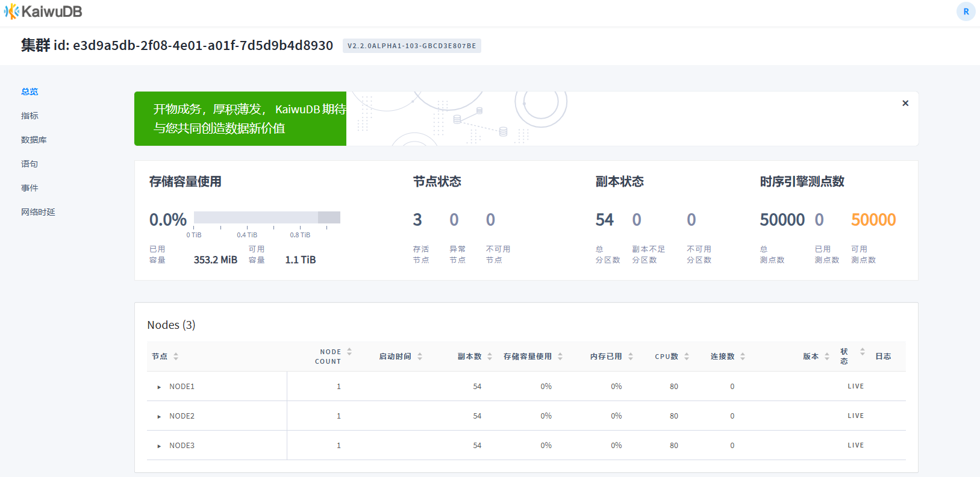
Task: Sort table by CPU数 column
Action: point(672,357)
